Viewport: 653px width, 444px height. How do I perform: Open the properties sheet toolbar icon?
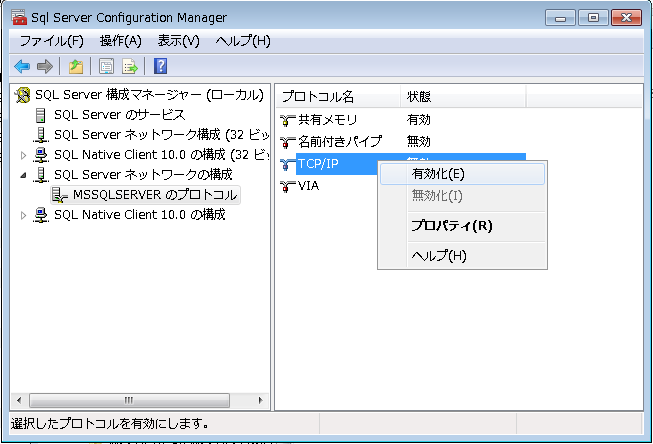click(107, 66)
